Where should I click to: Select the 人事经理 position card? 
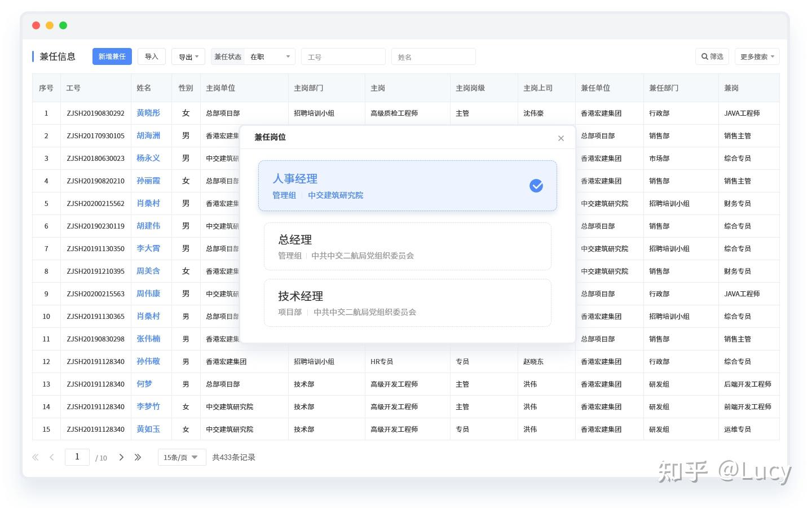(x=408, y=186)
